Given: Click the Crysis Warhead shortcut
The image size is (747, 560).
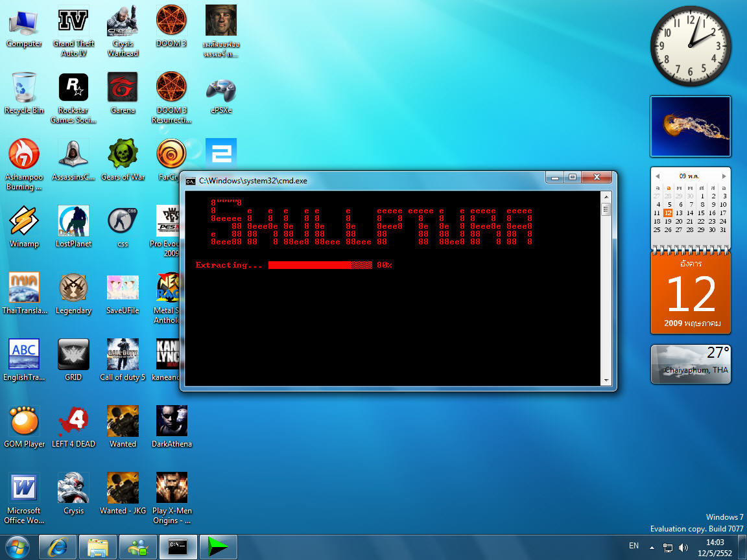Looking at the screenshot, I should (123, 31).
